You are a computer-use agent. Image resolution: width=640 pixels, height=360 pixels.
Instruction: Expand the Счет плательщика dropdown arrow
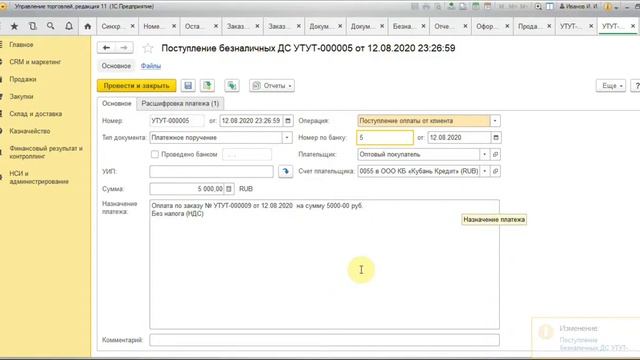[x=484, y=171]
